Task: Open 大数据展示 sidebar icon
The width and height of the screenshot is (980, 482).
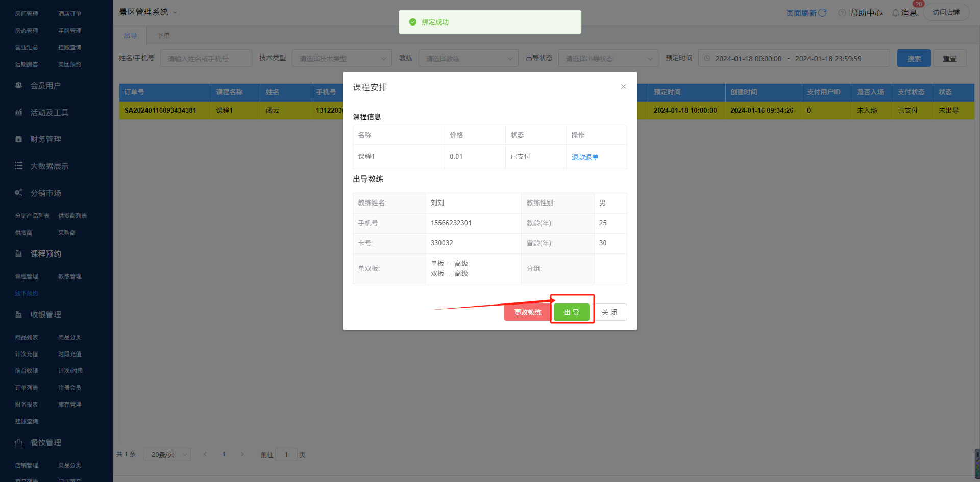Action: click(19, 166)
